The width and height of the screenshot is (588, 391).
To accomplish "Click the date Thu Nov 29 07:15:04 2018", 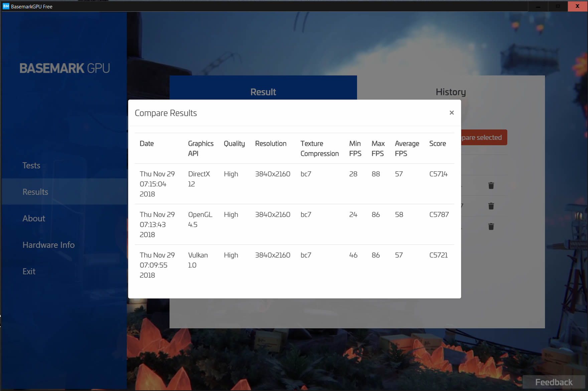I will tap(157, 184).
